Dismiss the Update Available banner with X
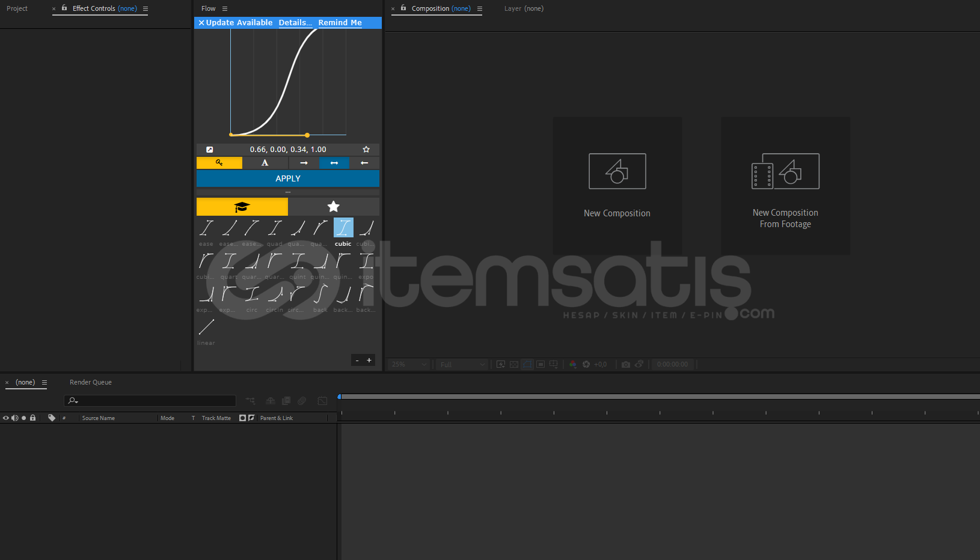Viewport: 980px width, 560px height. pyautogui.click(x=201, y=23)
